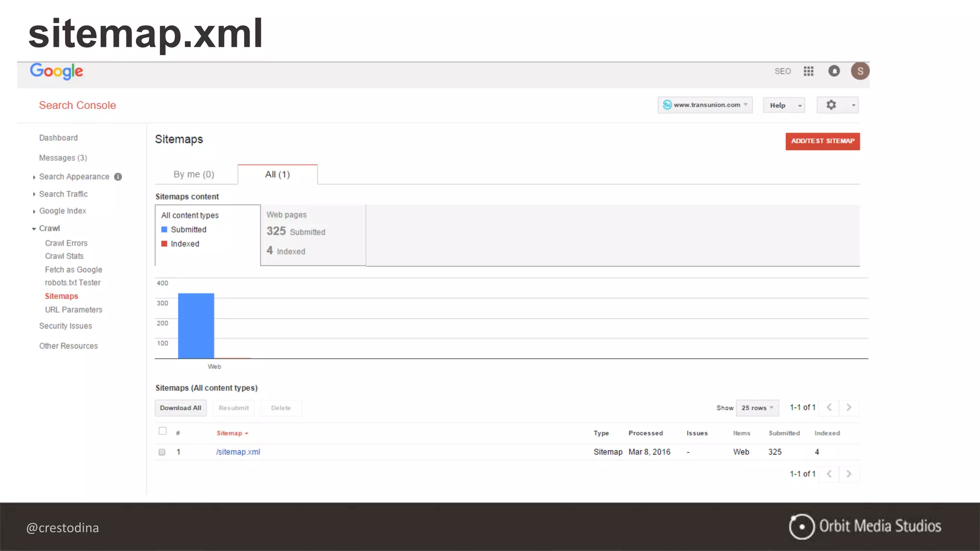Open the 25 rows dropdown
Viewport: 980px width, 551px height.
(757, 408)
